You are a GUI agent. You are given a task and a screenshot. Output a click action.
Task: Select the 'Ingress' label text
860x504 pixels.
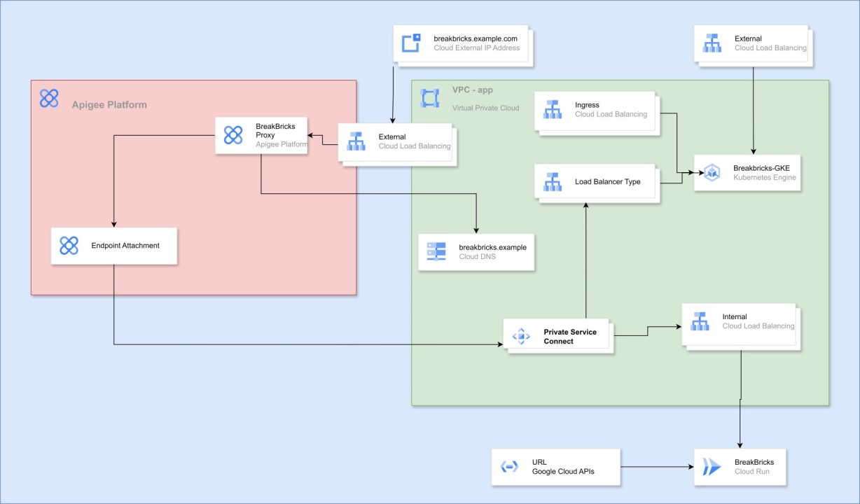point(587,105)
